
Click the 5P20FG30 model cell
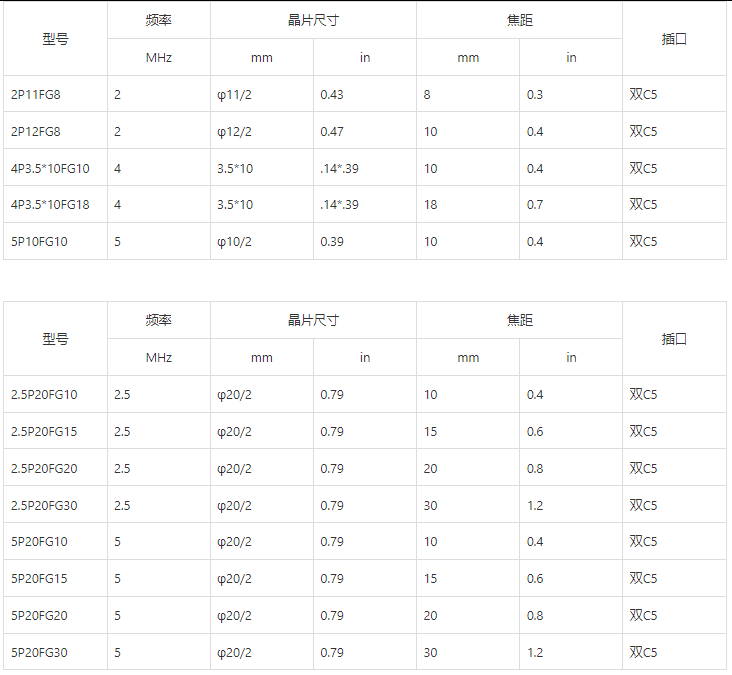(x=39, y=652)
